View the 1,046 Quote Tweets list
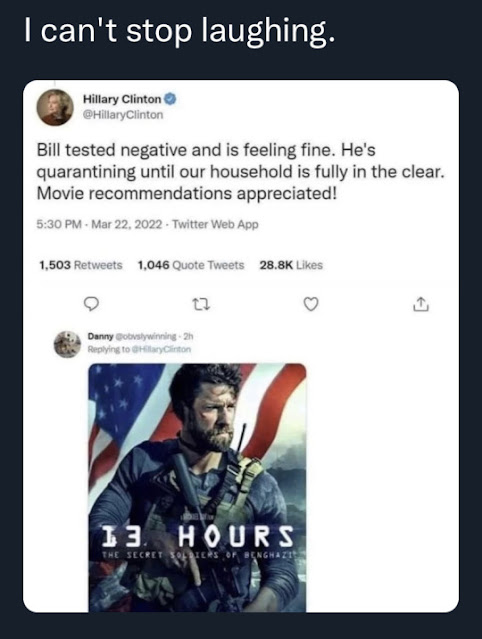This screenshot has height=639, width=482. coord(191,265)
